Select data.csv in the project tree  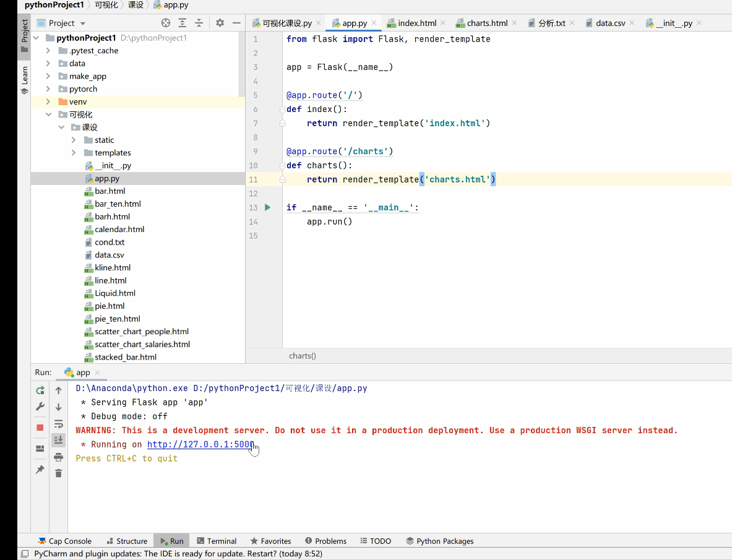click(109, 255)
